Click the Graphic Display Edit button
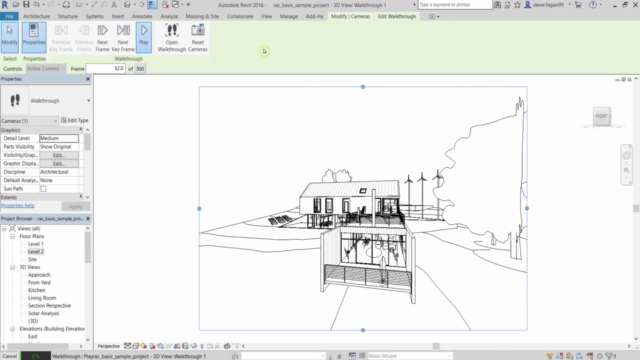The image size is (640, 360). pyautogui.click(x=59, y=164)
